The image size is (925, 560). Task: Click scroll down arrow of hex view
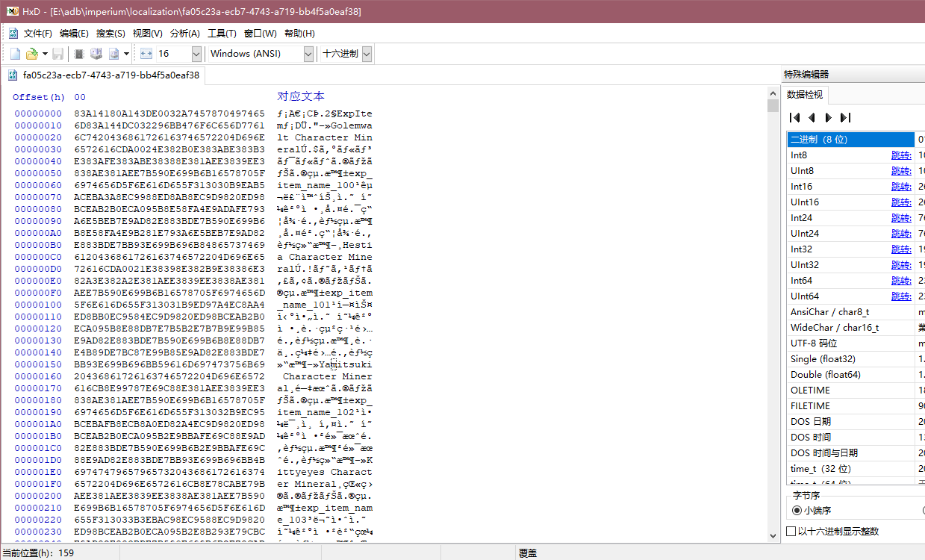pos(773,535)
